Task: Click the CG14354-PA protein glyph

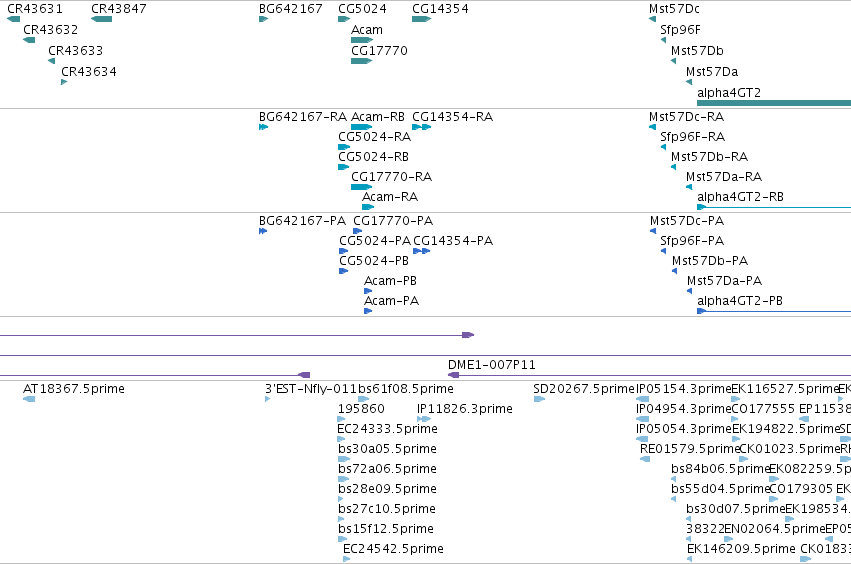Action: pos(422,251)
